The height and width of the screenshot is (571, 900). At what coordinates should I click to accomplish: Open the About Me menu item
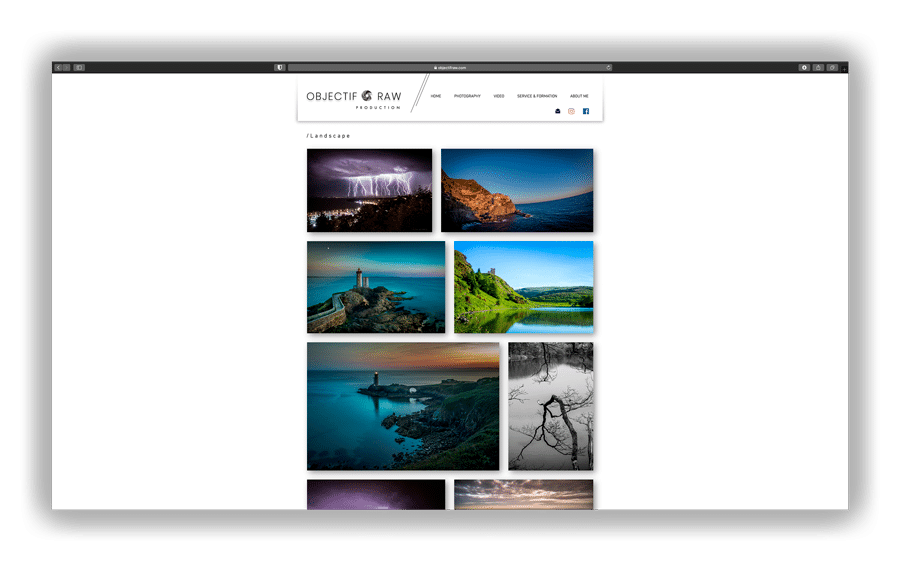579,96
